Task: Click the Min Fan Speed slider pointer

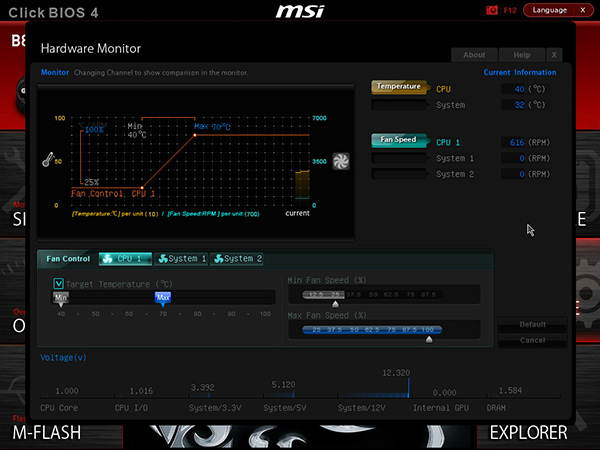Action: coord(336,304)
